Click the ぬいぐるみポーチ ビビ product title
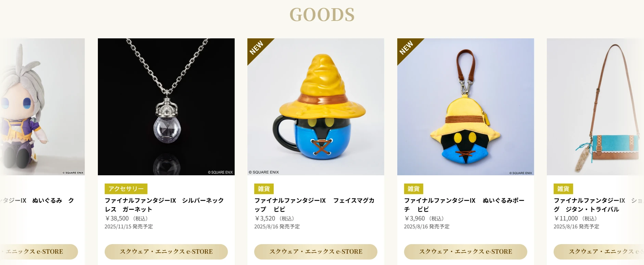 (464, 205)
